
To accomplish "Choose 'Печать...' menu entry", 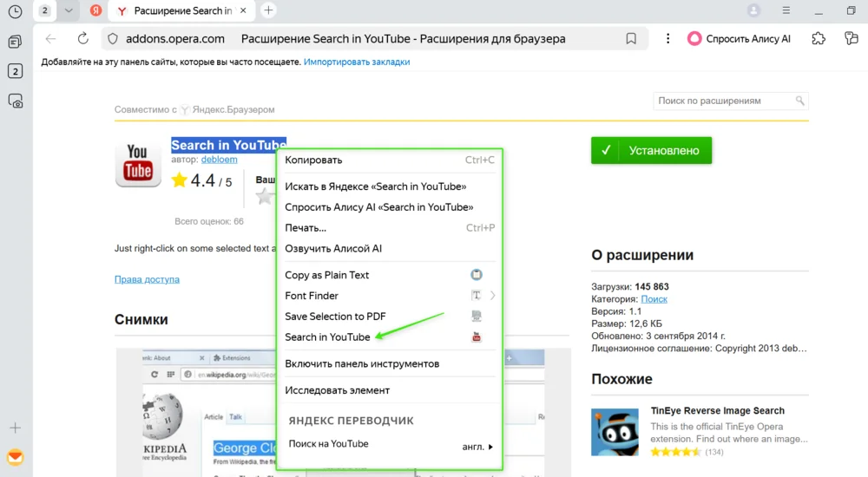I will tap(389, 228).
